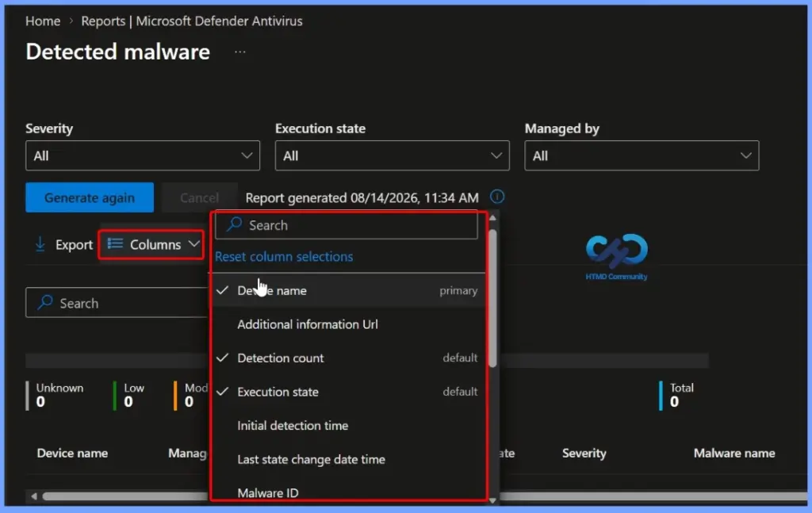Click the magnifier icon in Columns search
The image size is (812, 513).
pos(235,224)
